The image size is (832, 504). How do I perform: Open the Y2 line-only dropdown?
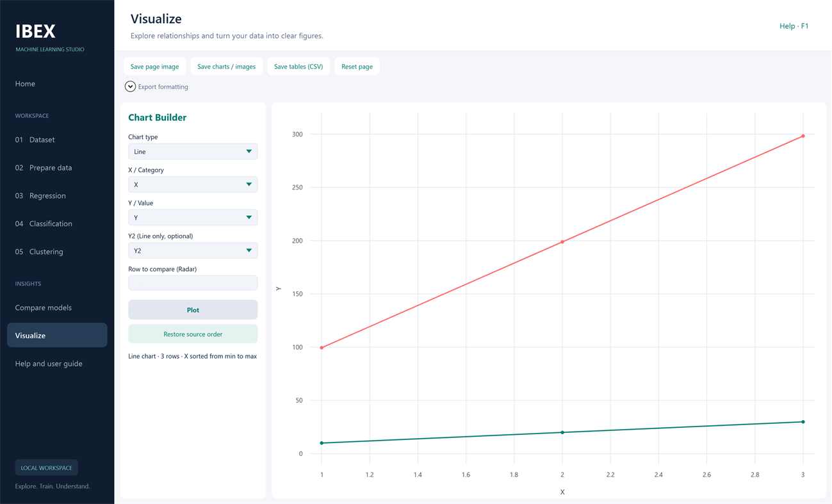click(x=193, y=250)
